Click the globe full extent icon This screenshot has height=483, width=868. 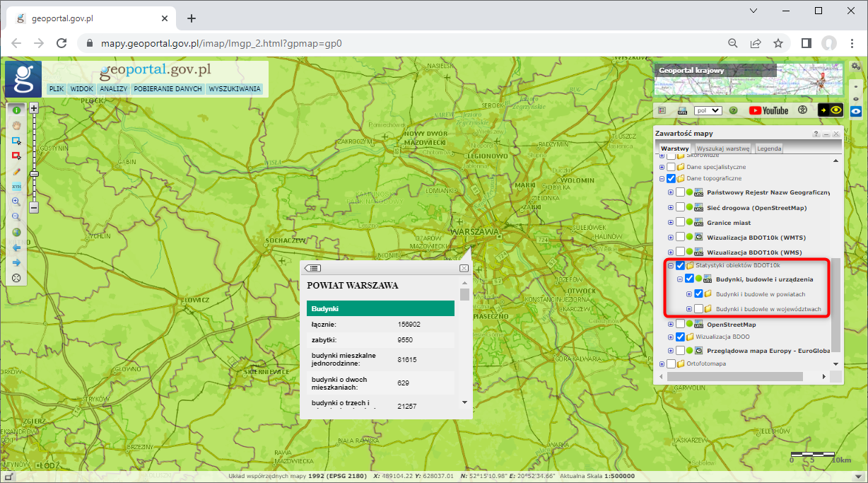coord(16,232)
